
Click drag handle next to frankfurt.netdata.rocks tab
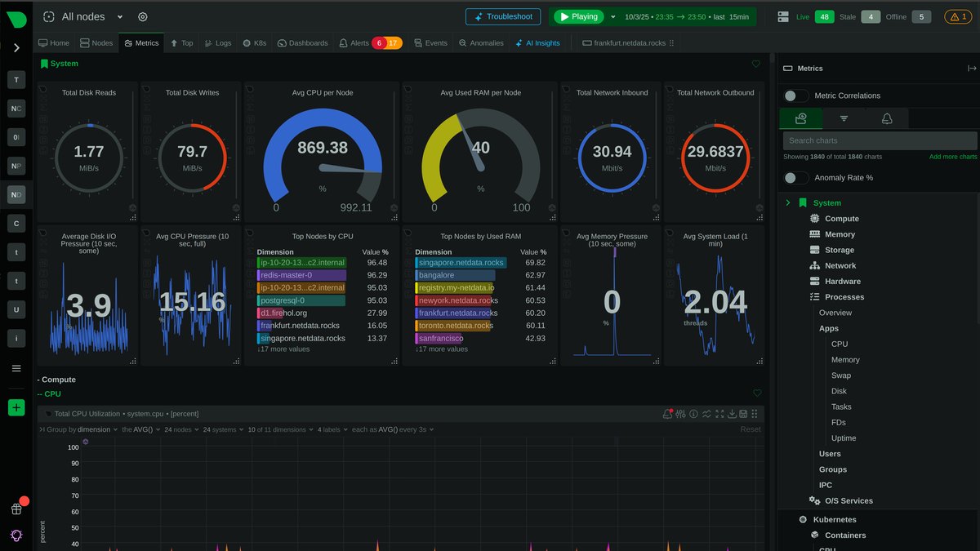point(672,43)
